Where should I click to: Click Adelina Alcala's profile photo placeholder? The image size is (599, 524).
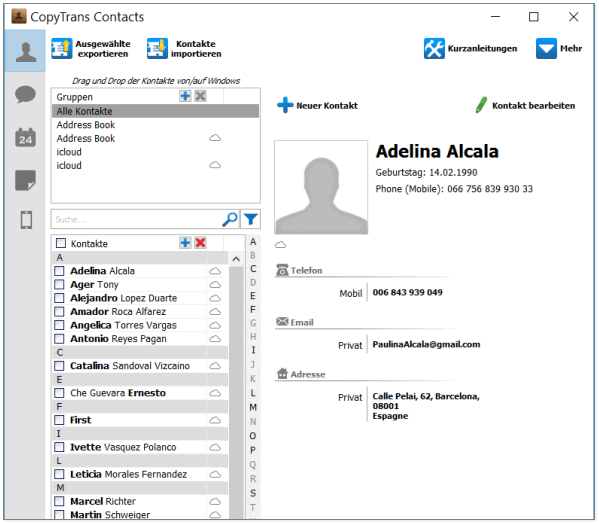click(x=321, y=187)
